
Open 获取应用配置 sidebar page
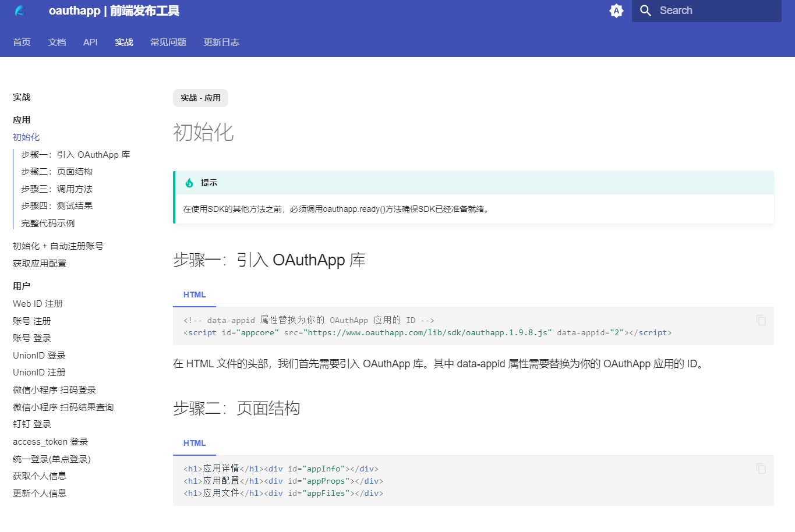pyautogui.click(x=40, y=264)
